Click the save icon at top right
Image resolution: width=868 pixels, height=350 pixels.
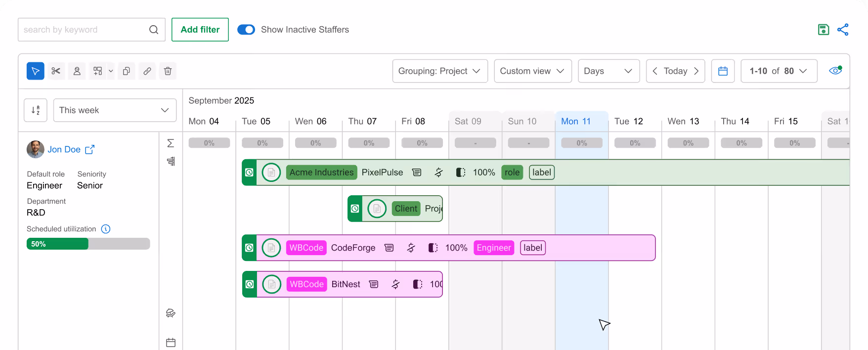[824, 30]
